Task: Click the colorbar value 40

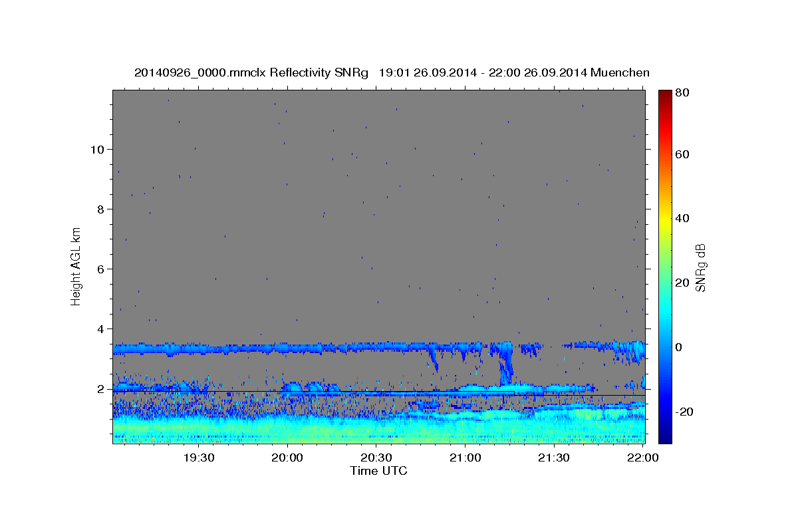Action: tap(683, 218)
